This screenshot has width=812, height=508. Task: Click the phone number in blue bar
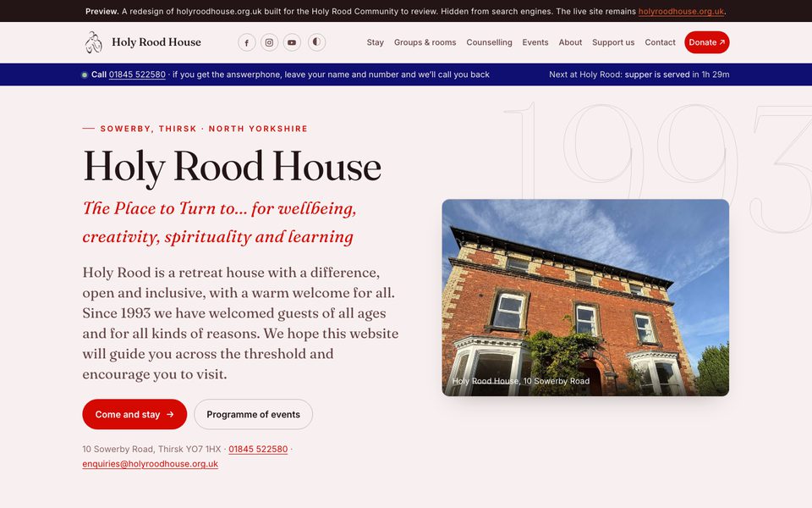click(x=137, y=75)
